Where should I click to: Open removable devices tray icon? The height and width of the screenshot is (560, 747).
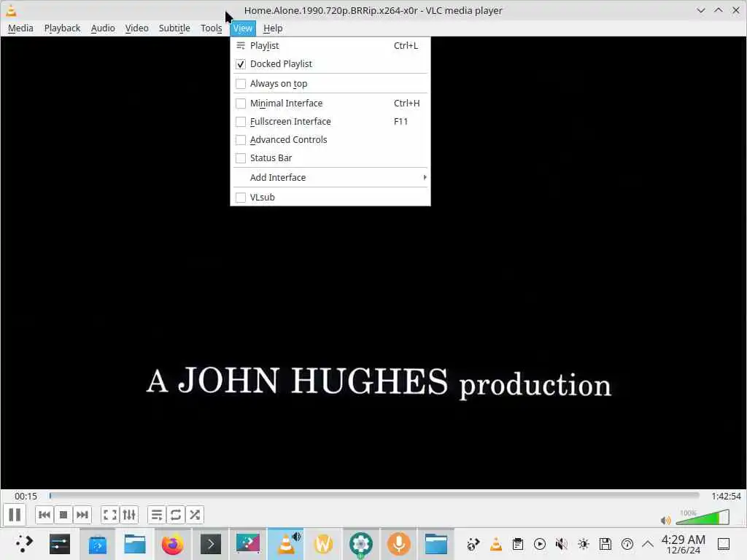click(x=605, y=544)
